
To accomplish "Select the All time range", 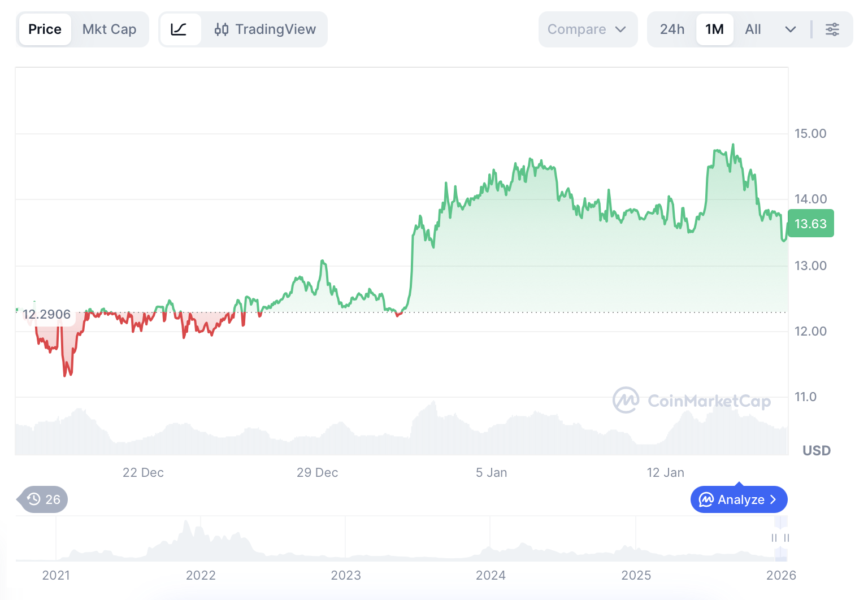I will pos(753,29).
